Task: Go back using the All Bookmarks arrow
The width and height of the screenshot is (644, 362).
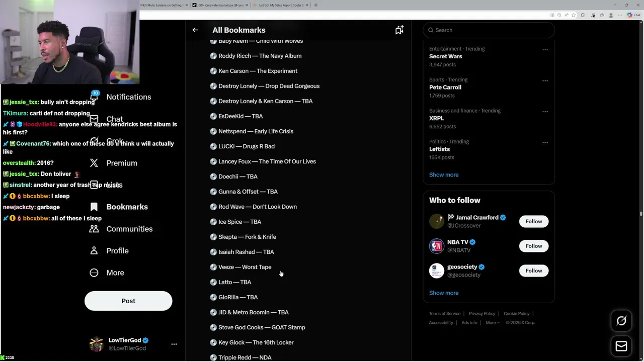Action: click(x=195, y=30)
